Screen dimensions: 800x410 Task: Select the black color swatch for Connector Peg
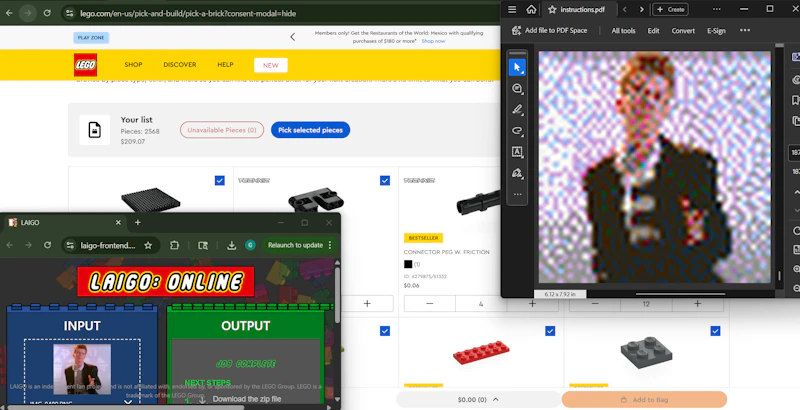(x=408, y=264)
